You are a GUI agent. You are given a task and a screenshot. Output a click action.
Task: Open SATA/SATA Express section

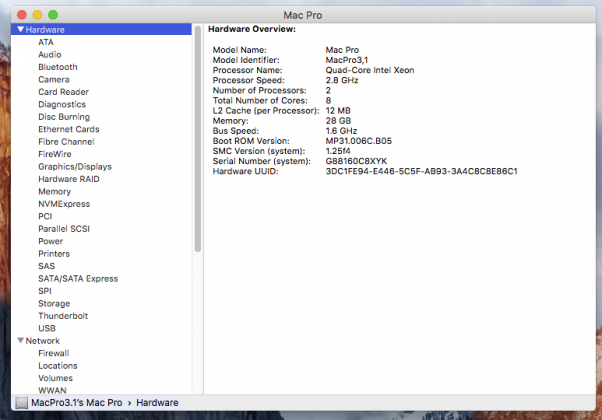pos(78,279)
